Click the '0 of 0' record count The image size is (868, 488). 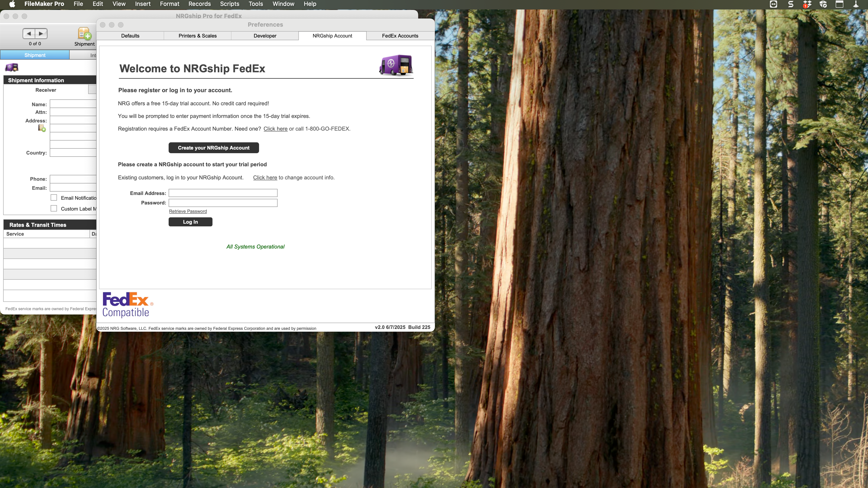35,44
